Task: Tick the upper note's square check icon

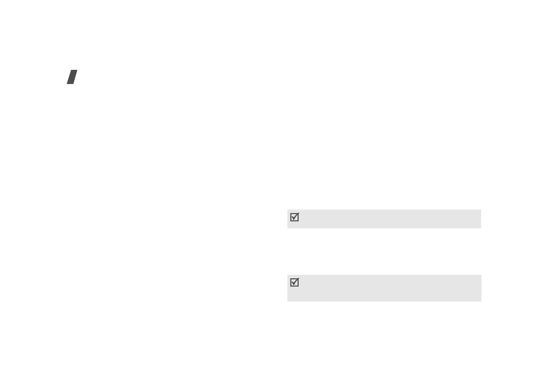Action: (295, 217)
